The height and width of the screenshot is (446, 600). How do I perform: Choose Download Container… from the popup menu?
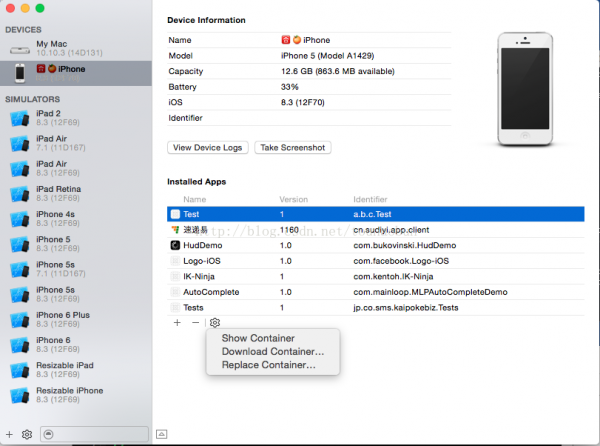(273, 352)
